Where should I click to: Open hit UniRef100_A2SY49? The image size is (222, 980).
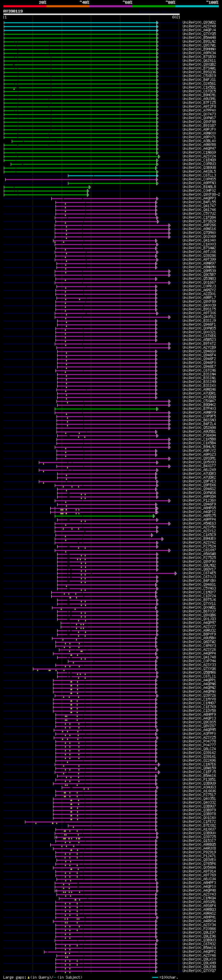coord(199,26)
